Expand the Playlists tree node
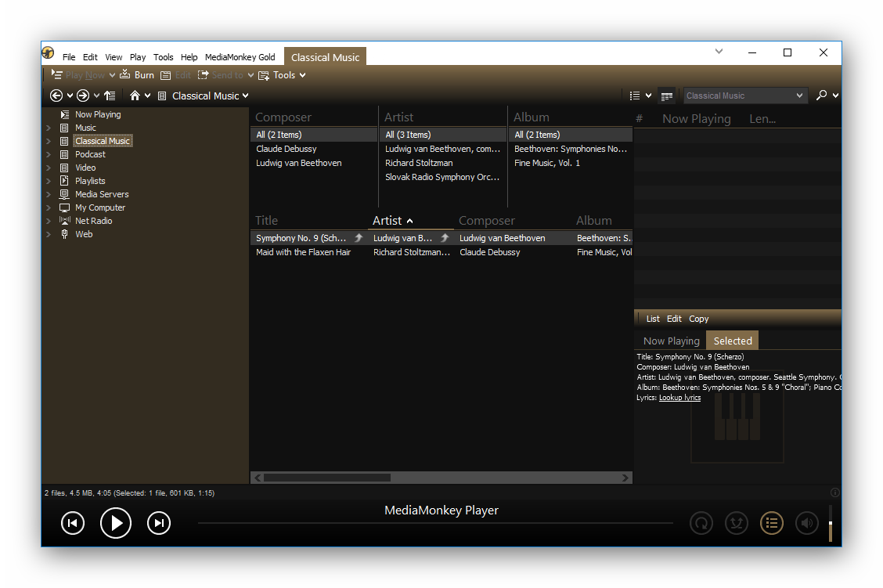The image size is (883, 588). click(49, 181)
